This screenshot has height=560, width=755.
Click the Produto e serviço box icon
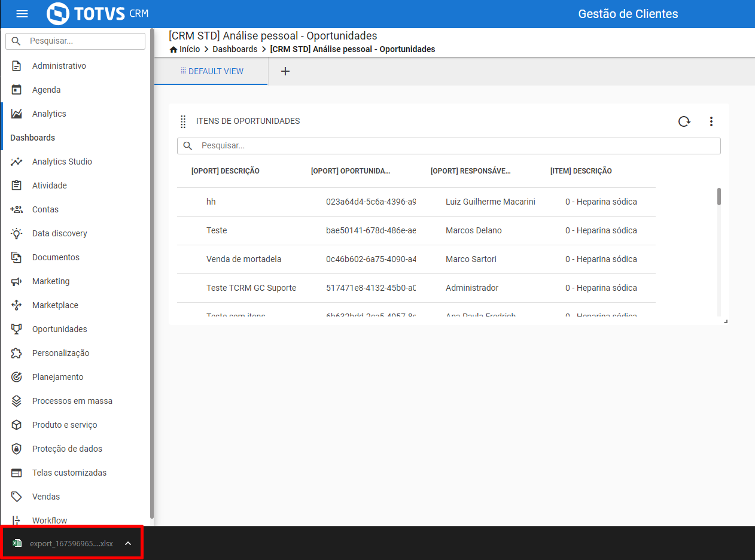[x=17, y=425]
